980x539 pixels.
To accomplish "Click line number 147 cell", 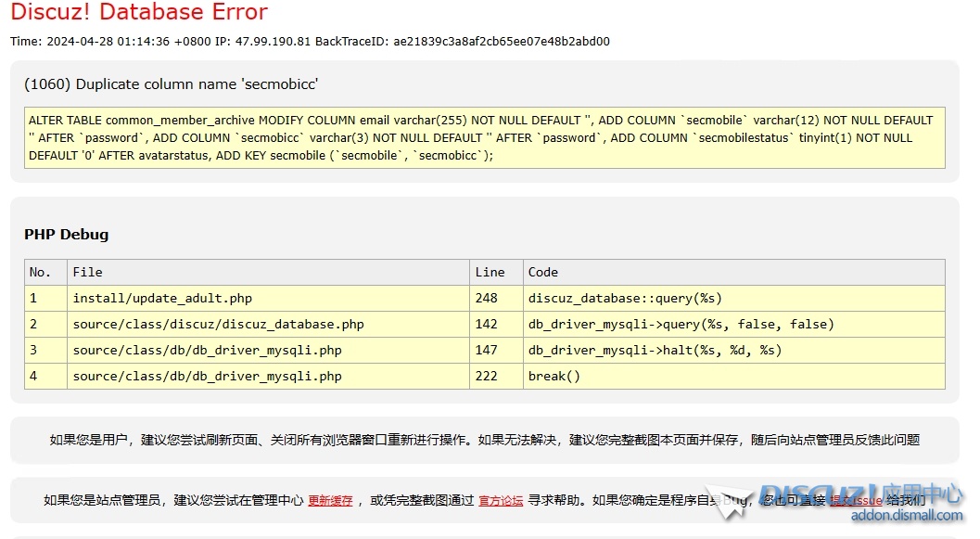I will point(496,350).
